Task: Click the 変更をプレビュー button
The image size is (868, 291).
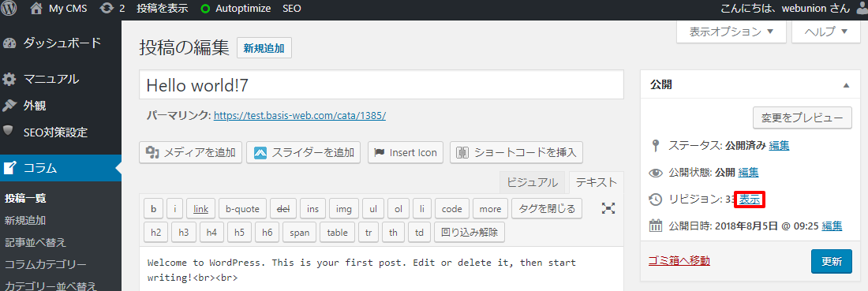Action: pyautogui.click(x=803, y=118)
